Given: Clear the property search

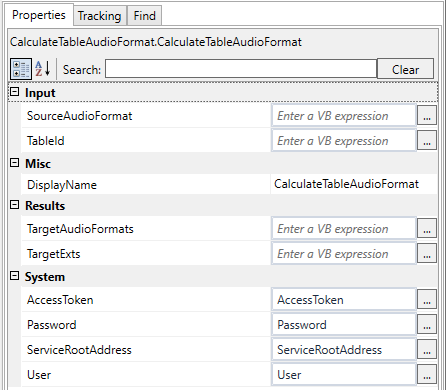Looking at the screenshot, I should [x=405, y=69].
